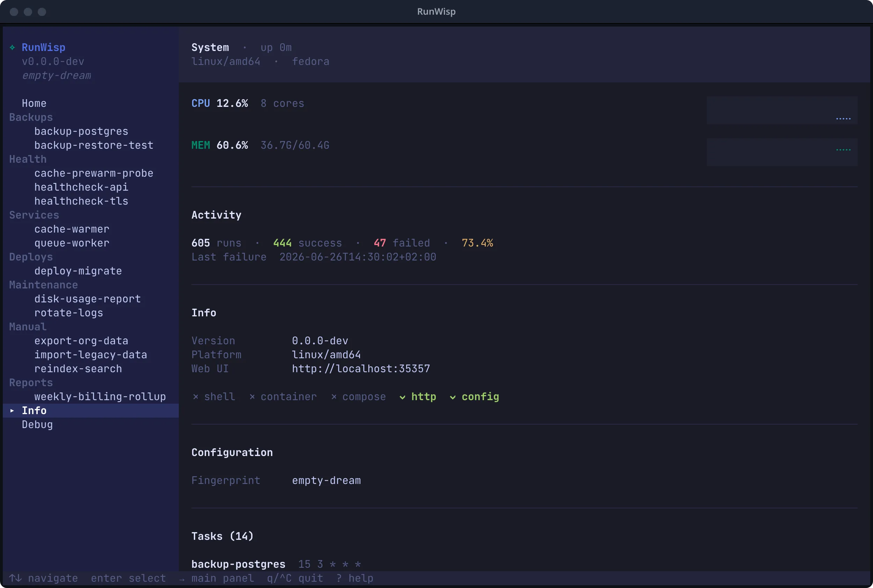The height and width of the screenshot is (588, 873).
Task: Click the 444 success count
Action: (308, 243)
